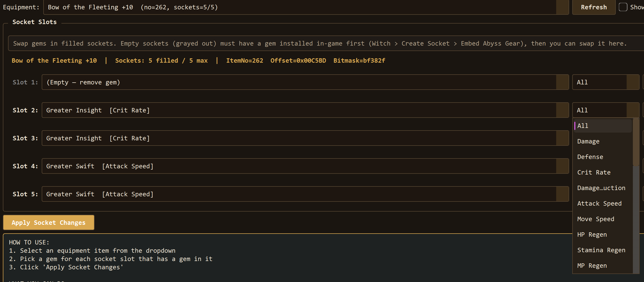The image size is (644, 282).
Task: Open the Slot 5 Greater Swift dropdown
Action: click(x=562, y=194)
